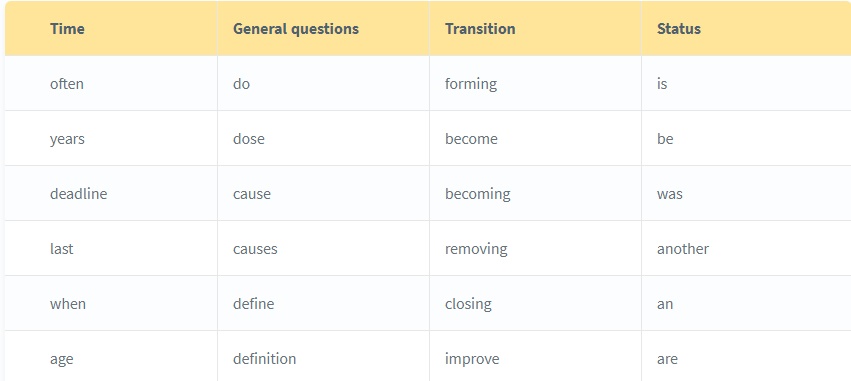Viewport: 851px width, 381px height.
Task: Select the 'often' cell
Action: [x=111, y=84]
